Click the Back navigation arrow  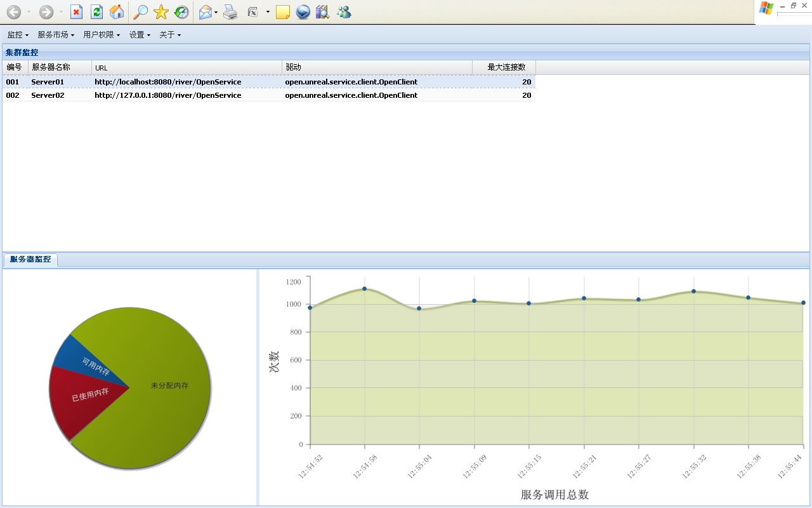(x=13, y=12)
